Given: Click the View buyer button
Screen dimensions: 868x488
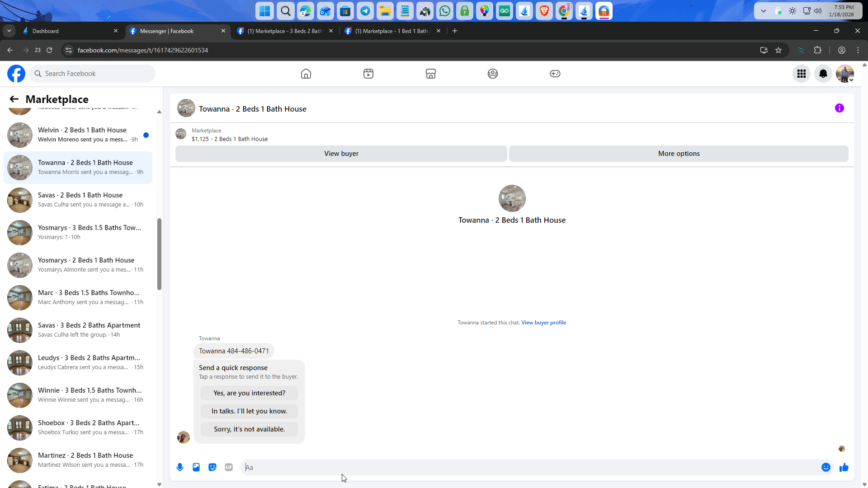Looking at the screenshot, I should (x=341, y=154).
